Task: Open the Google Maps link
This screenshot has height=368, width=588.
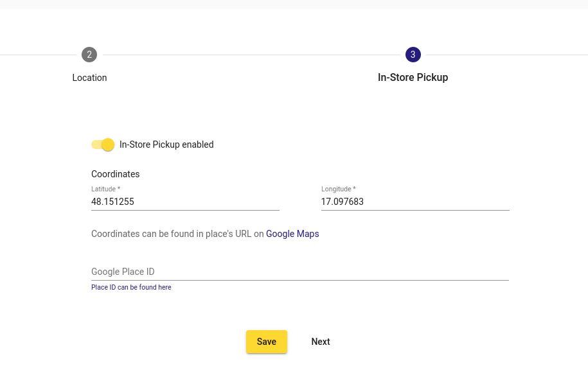Action: coord(292,234)
